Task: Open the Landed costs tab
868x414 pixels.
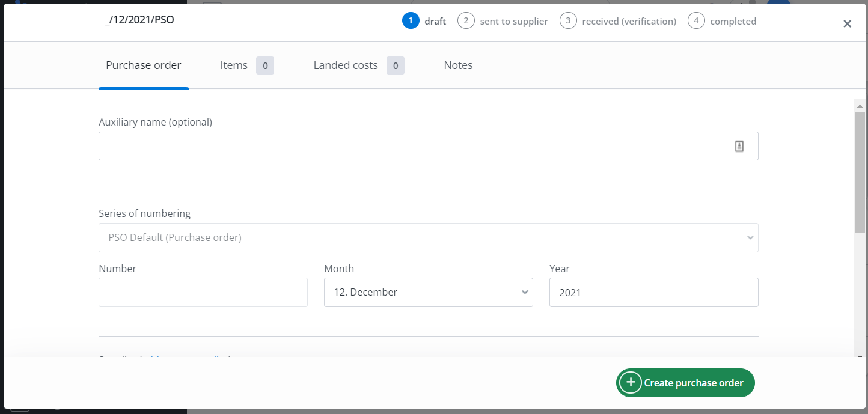Action: click(359, 65)
